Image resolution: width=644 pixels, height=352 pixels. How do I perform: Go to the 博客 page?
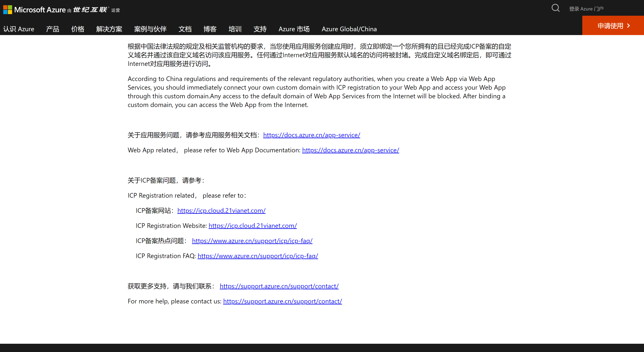pos(210,29)
